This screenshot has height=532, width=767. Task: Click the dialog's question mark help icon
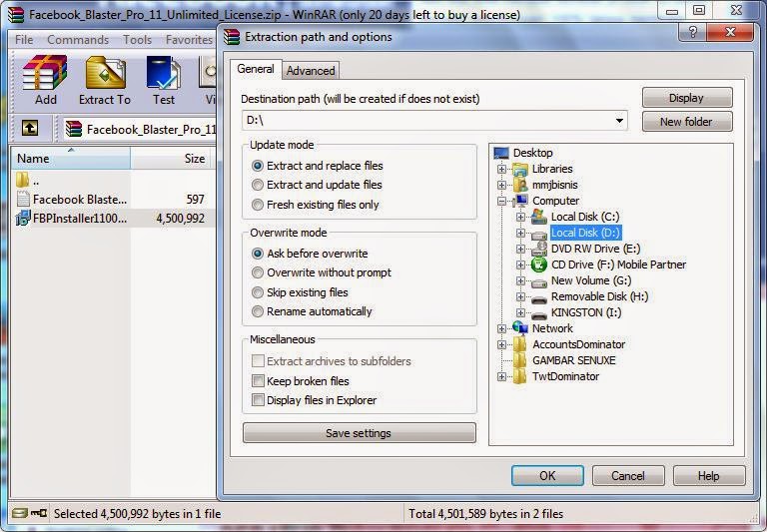tap(693, 32)
